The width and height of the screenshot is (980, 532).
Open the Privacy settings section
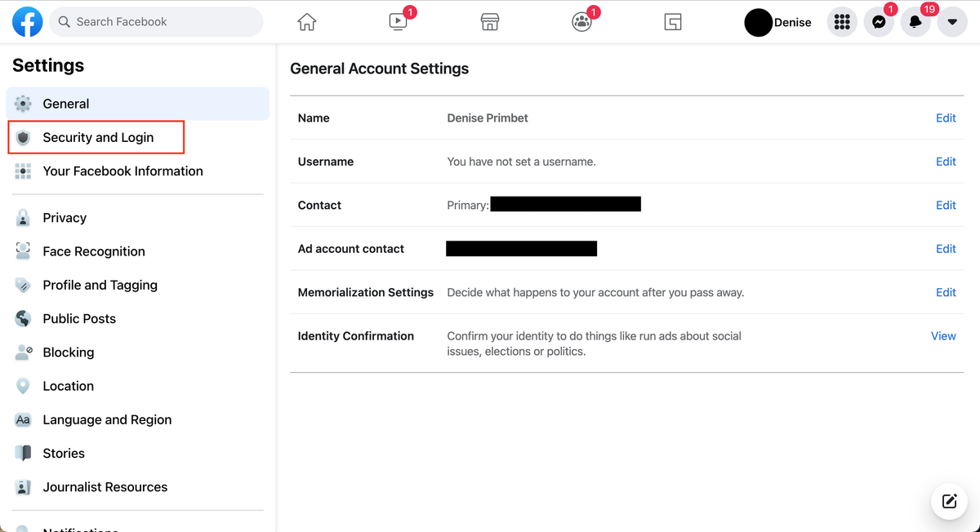65,218
